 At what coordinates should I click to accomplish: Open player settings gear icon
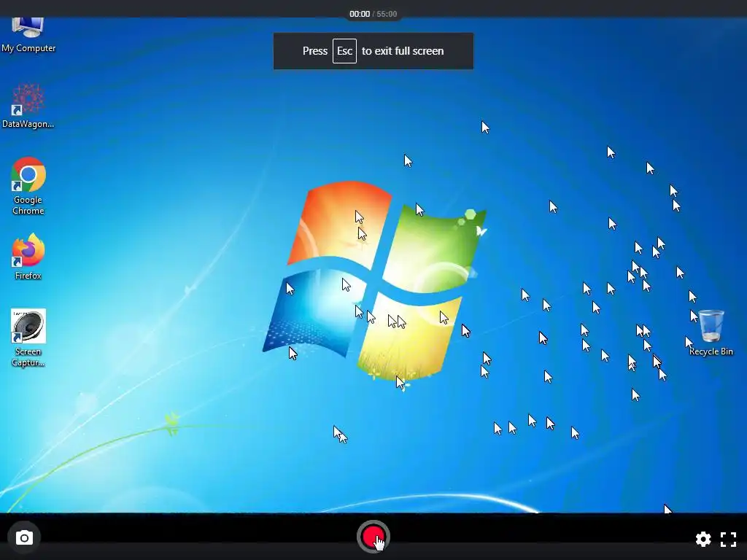(x=703, y=539)
